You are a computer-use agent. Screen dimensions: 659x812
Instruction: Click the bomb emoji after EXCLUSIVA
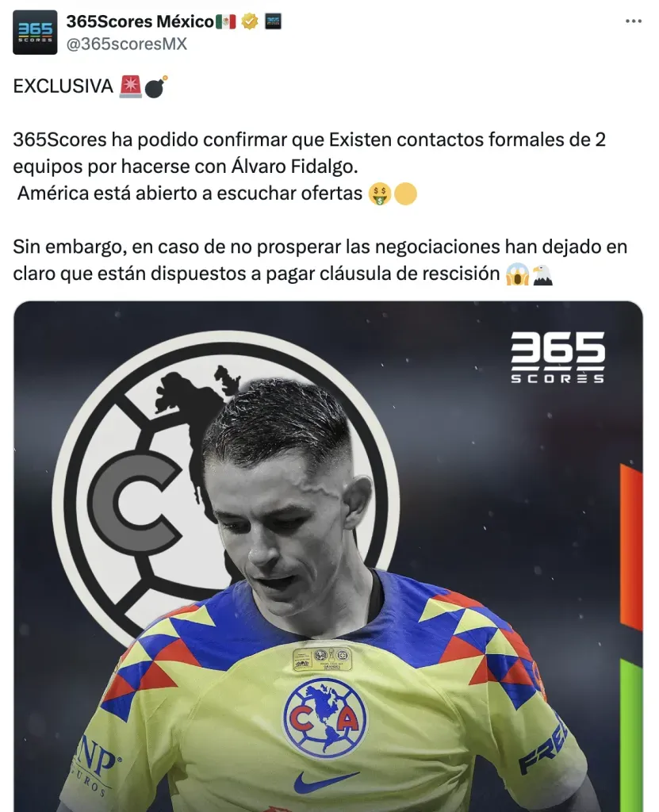pos(156,86)
